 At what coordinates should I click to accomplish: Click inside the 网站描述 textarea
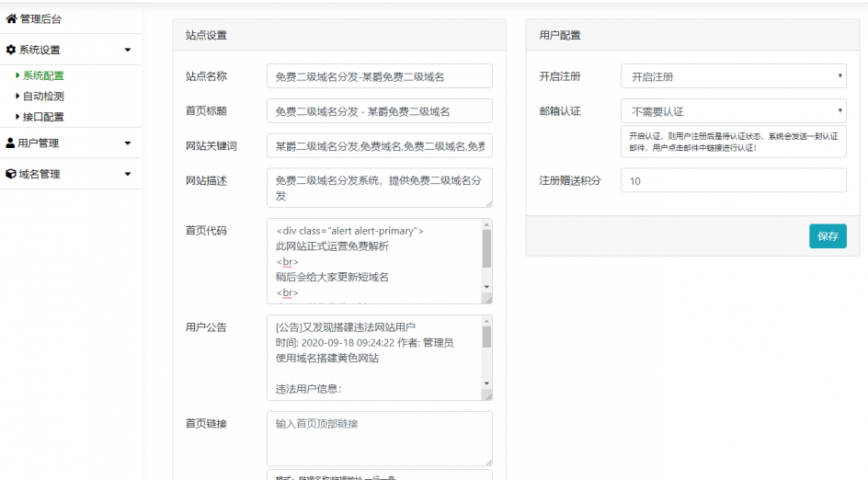[380, 189]
